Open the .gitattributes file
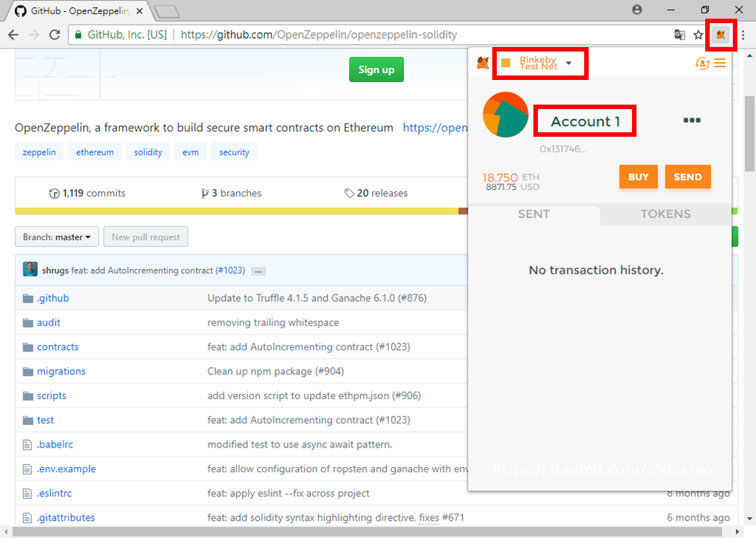 pos(66,518)
